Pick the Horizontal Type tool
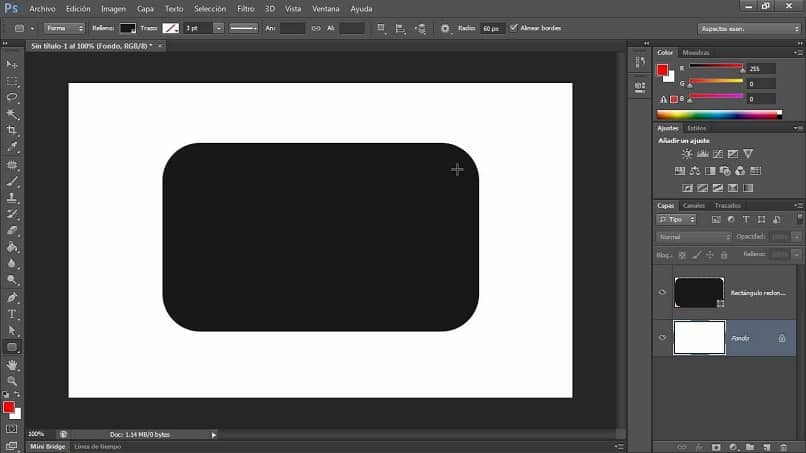This screenshot has width=806, height=453. coord(12,314)
